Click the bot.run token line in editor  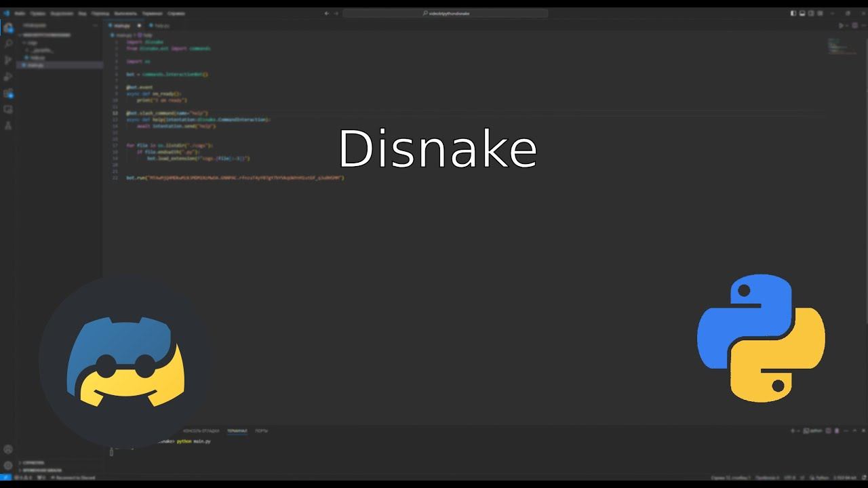coord(235,178)
